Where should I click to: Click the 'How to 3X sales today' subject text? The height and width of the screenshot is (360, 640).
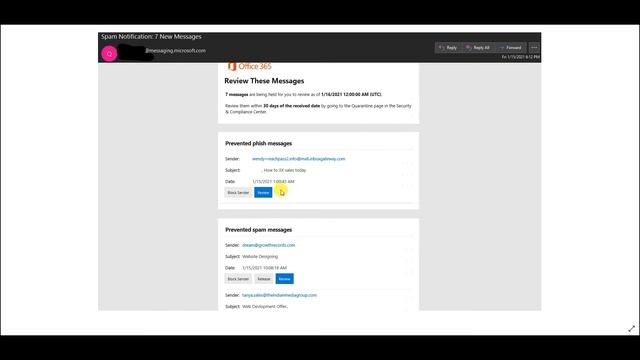point(285,170)
